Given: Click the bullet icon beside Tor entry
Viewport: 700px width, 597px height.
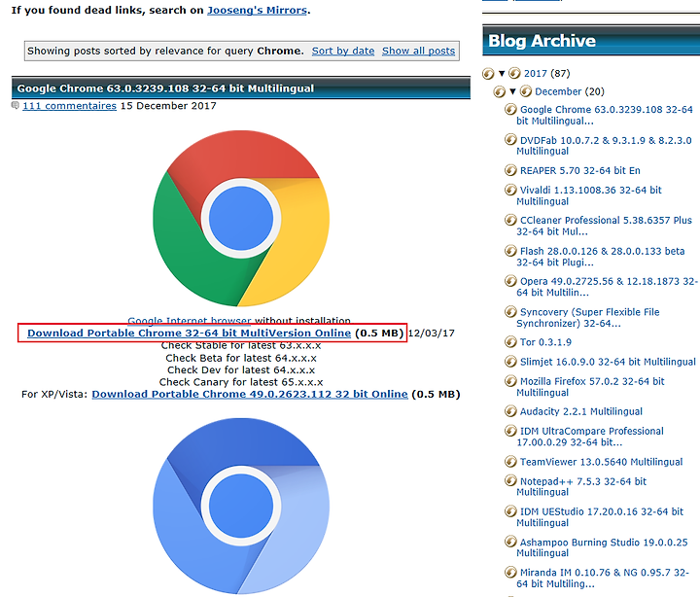Looking at the screenshot, I should click(510, 342).
